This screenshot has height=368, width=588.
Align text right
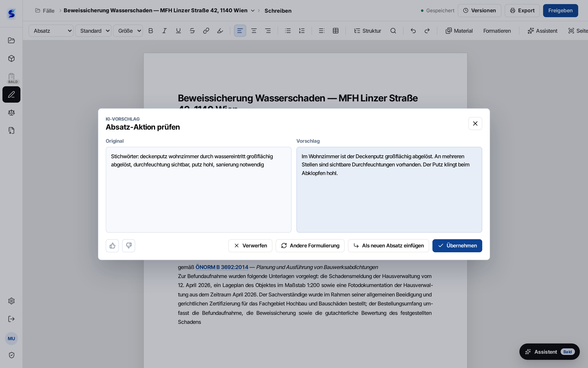(x=268, y=31)
